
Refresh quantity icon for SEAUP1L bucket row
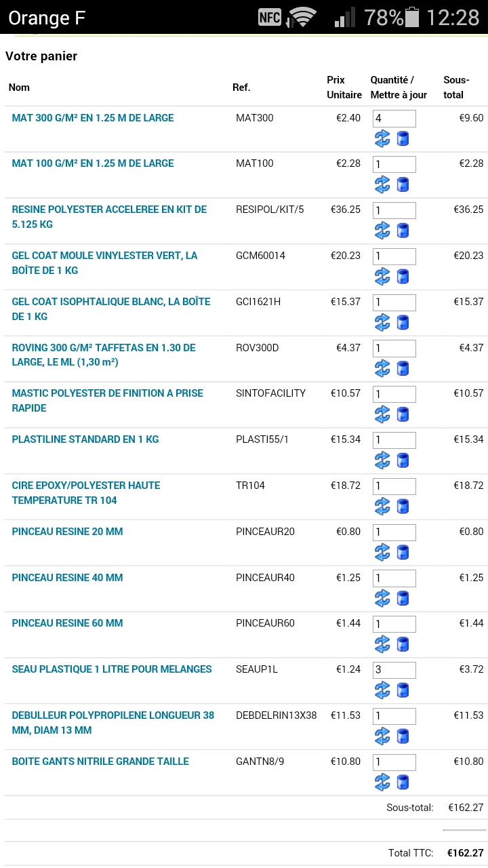382,690
